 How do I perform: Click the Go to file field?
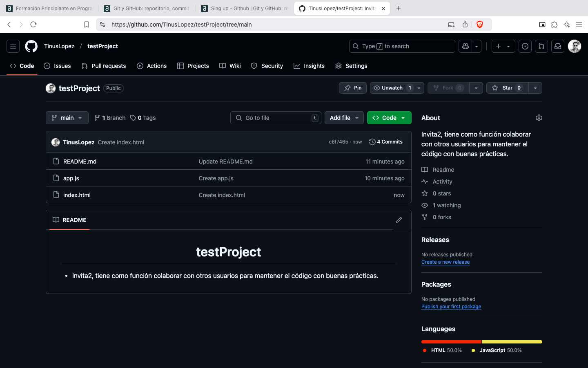276,118
